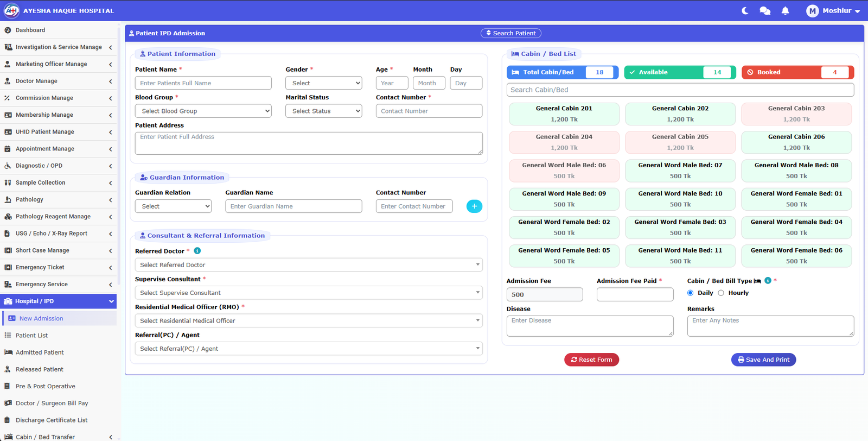Select the Hourly bill type
Viewport: 868px width, 441px height.
[721, 293]
